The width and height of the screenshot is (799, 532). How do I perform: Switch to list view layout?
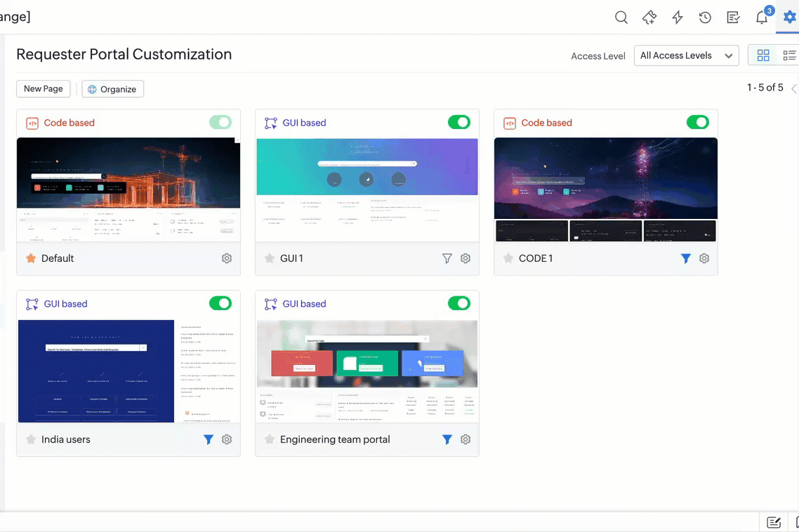tap(789, 55)
